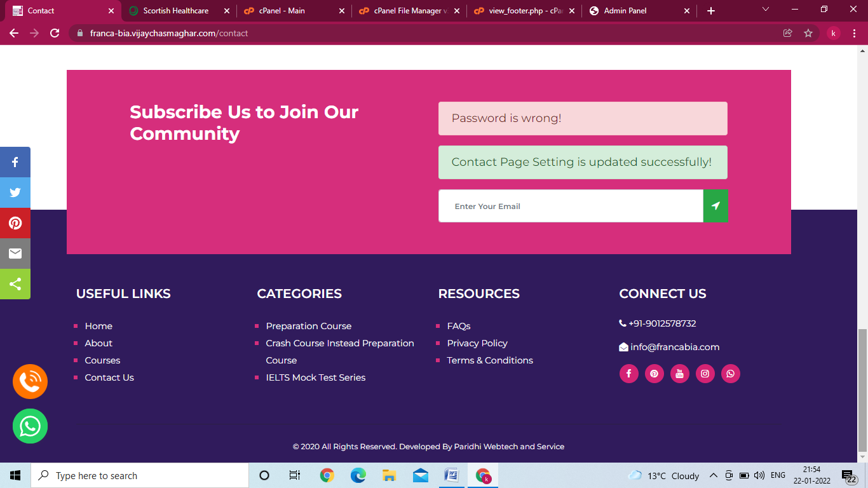This screenshot has width=868, height=488.
Task: Open the floating green WhatsApp chat icon
Action: click(x=30, y=426)
